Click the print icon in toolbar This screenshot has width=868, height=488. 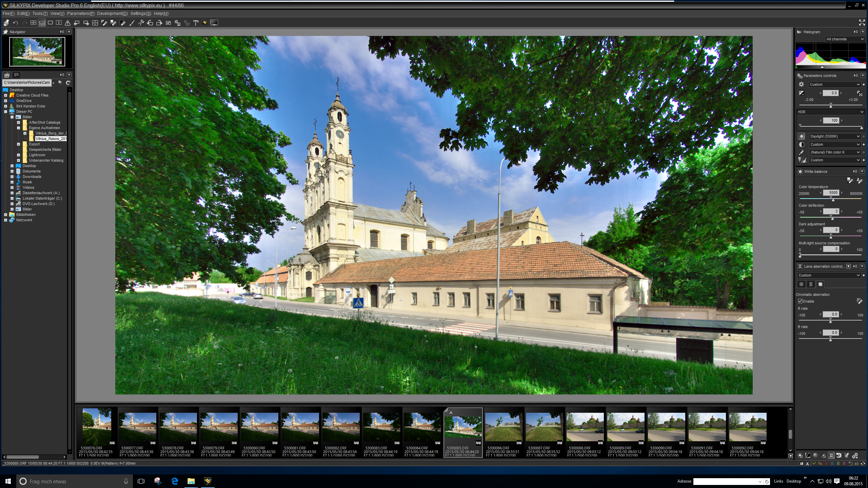6,23
